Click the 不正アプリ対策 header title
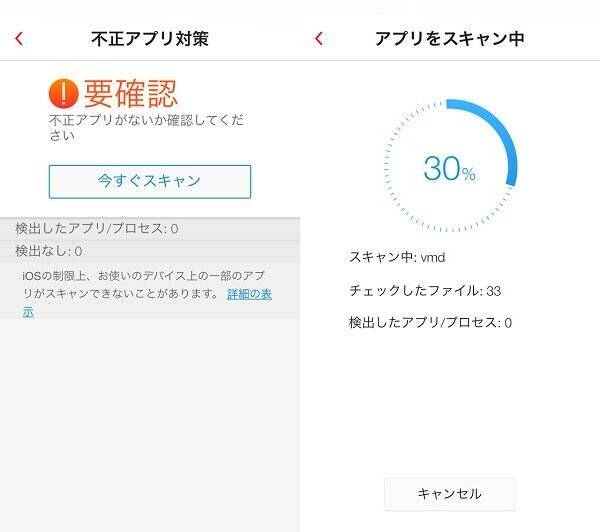 tap(149, 39)
